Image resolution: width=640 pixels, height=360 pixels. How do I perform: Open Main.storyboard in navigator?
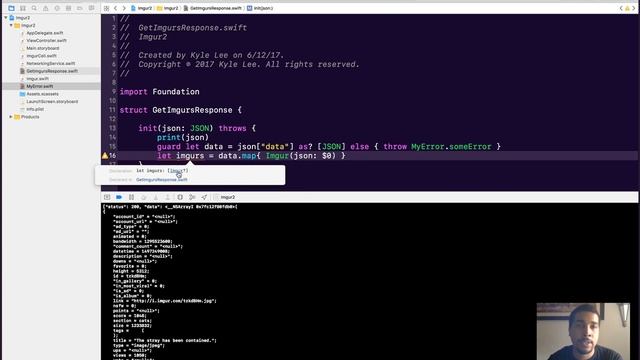(42, 48)
